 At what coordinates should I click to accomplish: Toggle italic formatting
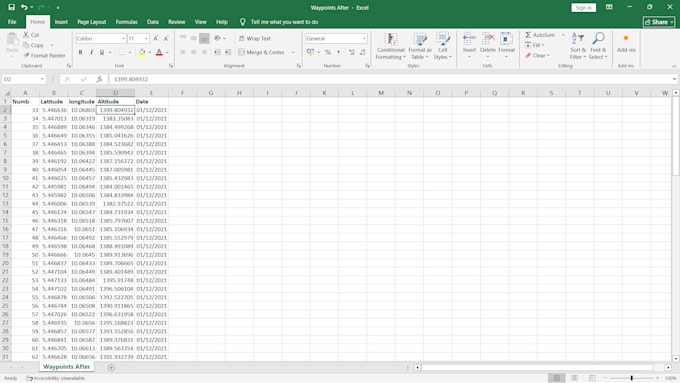91,52
